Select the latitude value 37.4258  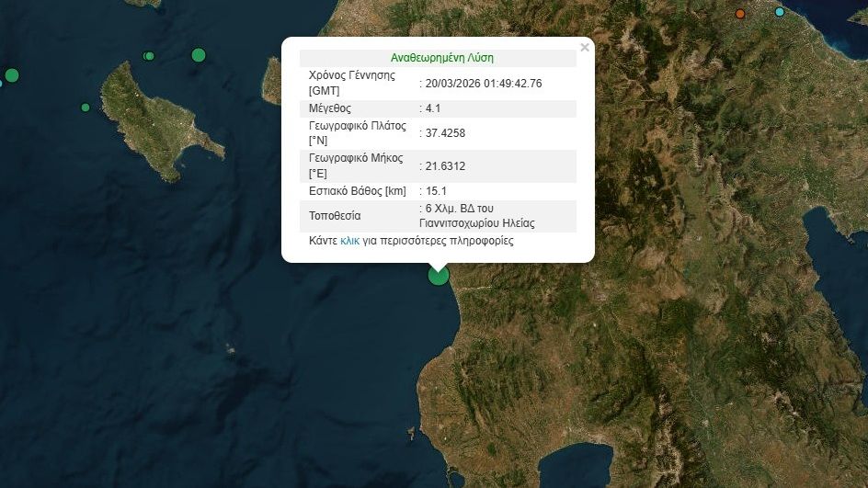pos(445,133)
